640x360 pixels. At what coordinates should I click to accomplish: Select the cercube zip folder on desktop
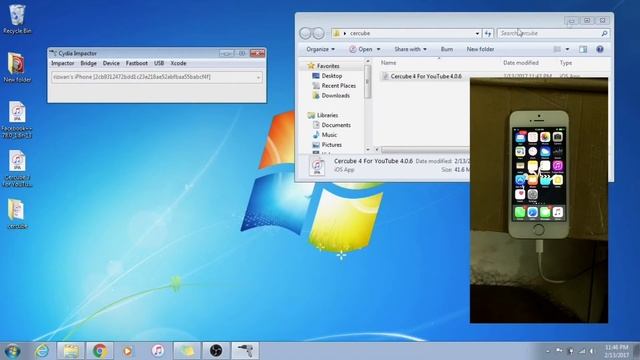point(17,214)
